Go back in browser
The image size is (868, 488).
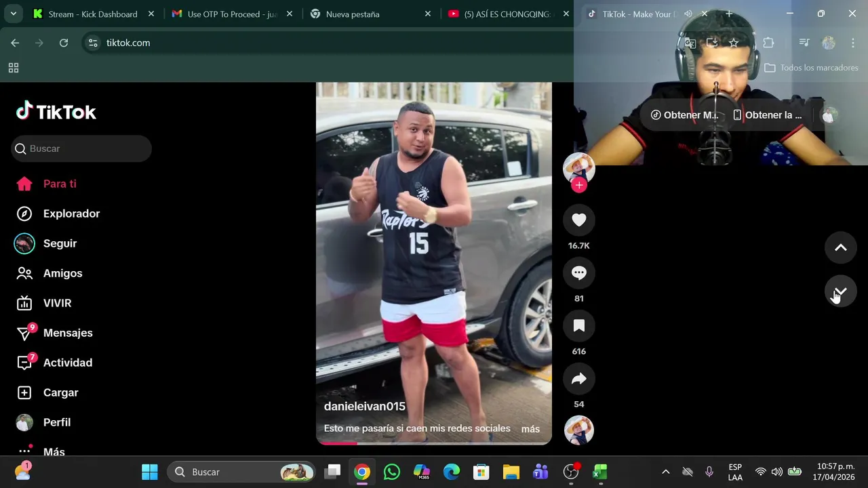click(x=15, y=43)
